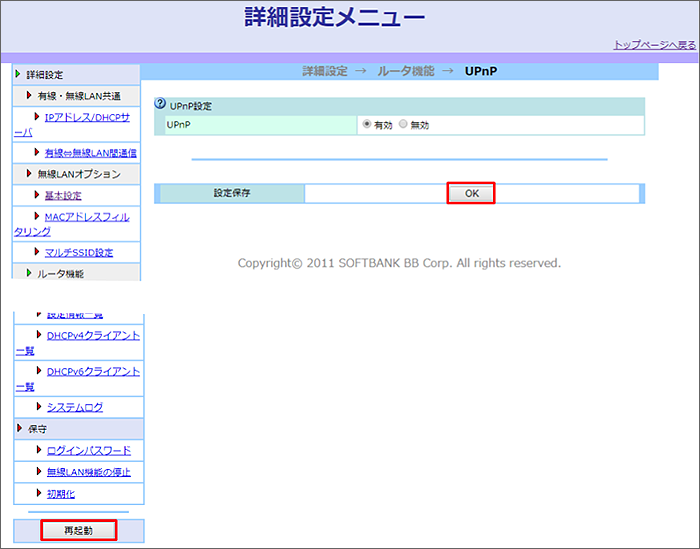The image size is (700, 549).
Task: Select the 無効 radio button for UPnP
Action: (403, 124)
